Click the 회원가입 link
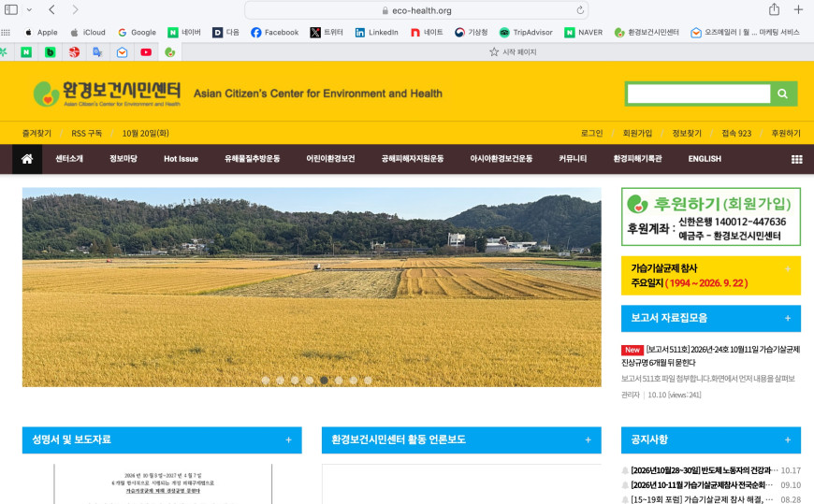Image resolution: width=814 pixels, height=504 pixels. 637,134
